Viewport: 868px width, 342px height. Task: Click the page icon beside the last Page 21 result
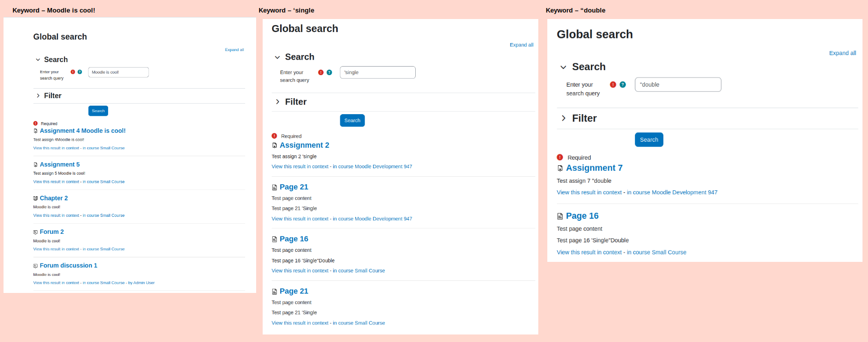coord(275,291)
